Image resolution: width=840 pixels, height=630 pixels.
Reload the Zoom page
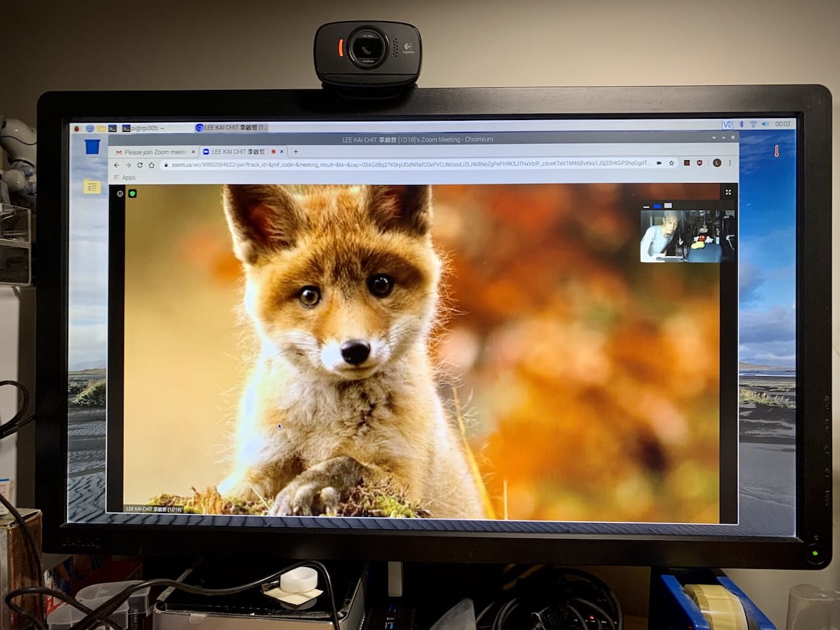pyautogui.click(x=140, y=165)
